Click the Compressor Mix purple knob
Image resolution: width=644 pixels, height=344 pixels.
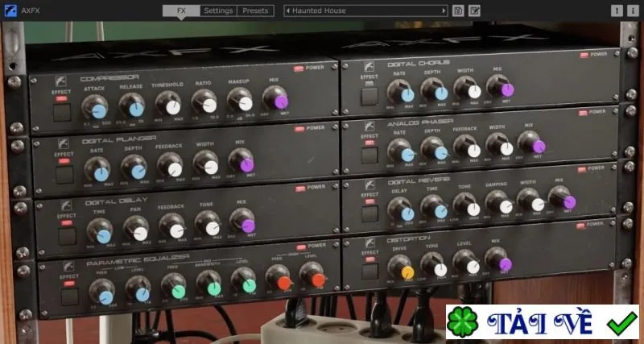(x=275, y=98)
